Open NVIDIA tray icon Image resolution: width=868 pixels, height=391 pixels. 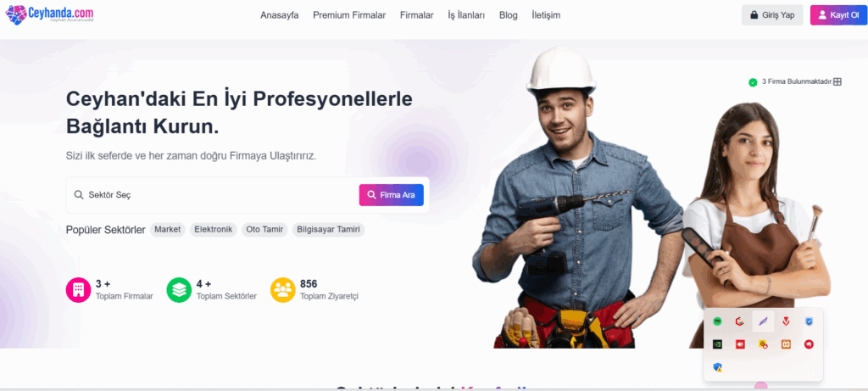[717, 344]
